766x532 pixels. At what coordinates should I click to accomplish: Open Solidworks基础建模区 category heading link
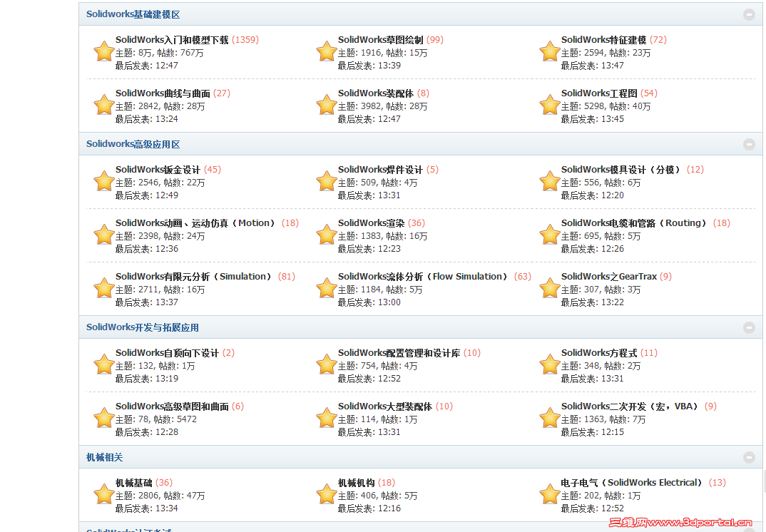pyautogui.click(x=133, y=14)
